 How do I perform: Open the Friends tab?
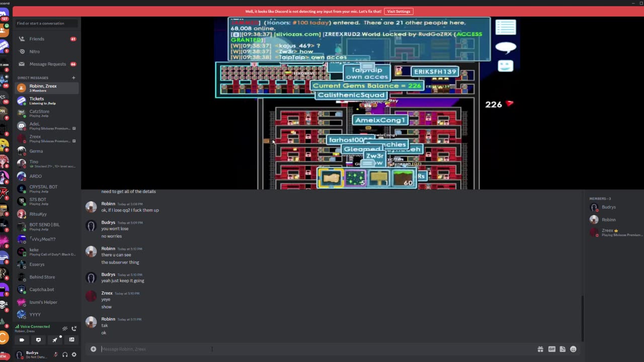point(47,39)
